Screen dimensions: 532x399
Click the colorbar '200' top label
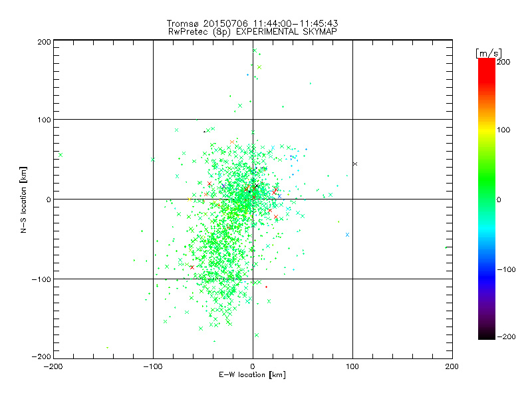click(503, 62)
